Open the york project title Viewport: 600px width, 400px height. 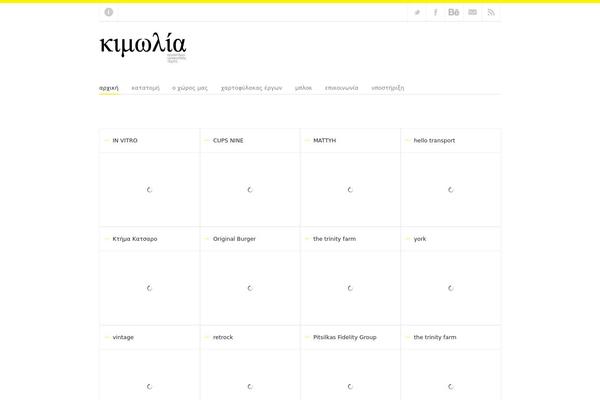click(x=420, y=239)
